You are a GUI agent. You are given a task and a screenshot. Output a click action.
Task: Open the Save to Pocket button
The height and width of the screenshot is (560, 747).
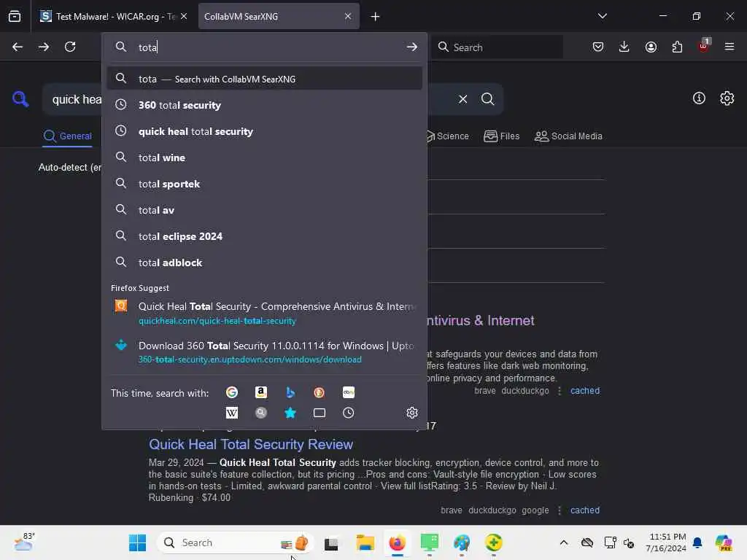click(x=598, y=47)
